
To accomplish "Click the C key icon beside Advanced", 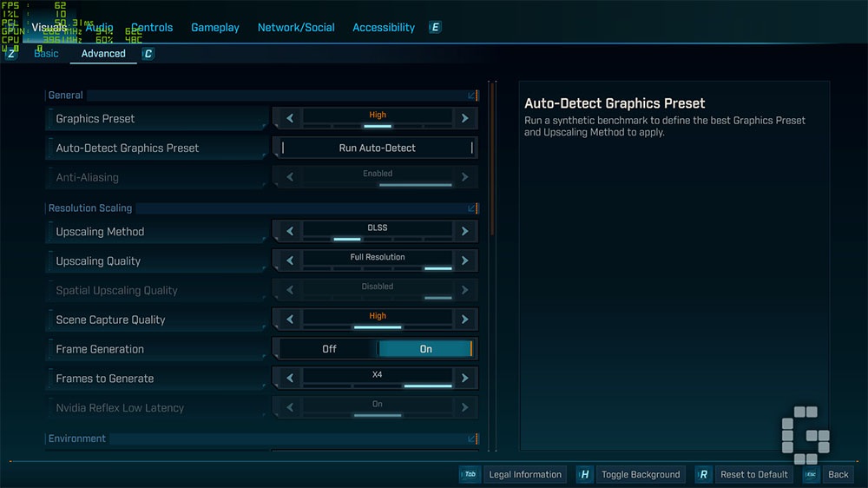I will [x=148, y=54].
